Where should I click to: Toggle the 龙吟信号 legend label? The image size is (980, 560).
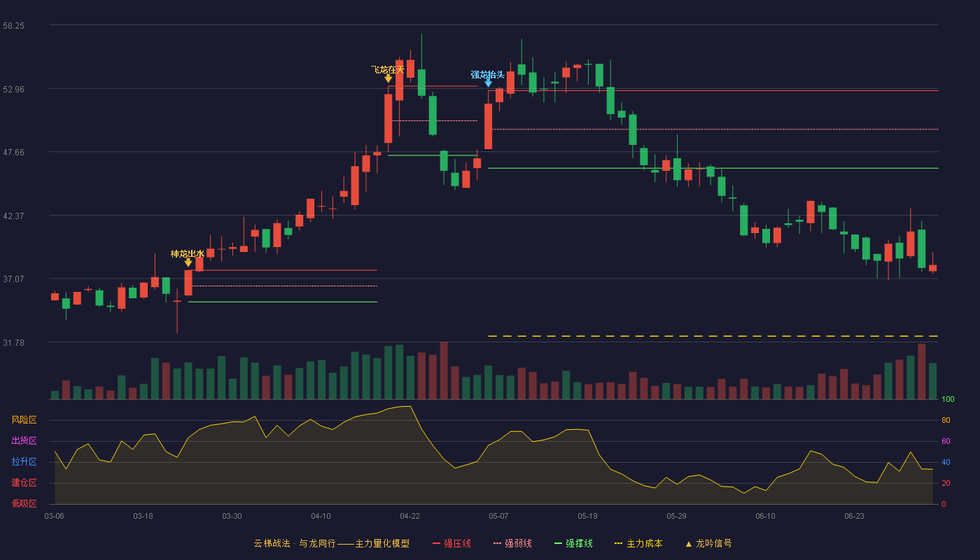pos(714,543)
